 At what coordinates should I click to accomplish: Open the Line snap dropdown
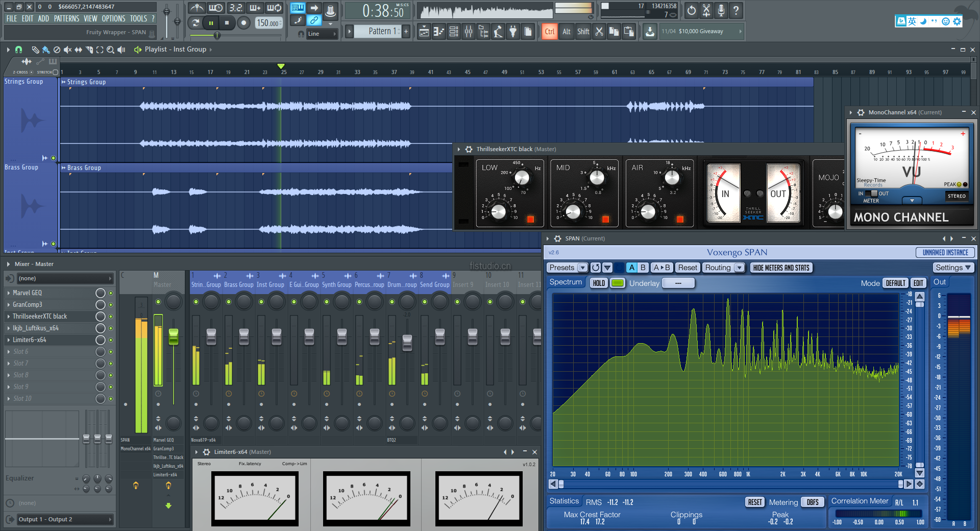tap(323, 34)
